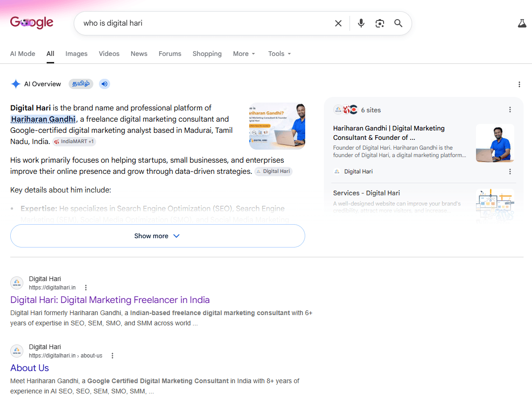Click the digitalhari.in › about-us URL
Screen dimensions: 532x406
click(x=65, y=356)
